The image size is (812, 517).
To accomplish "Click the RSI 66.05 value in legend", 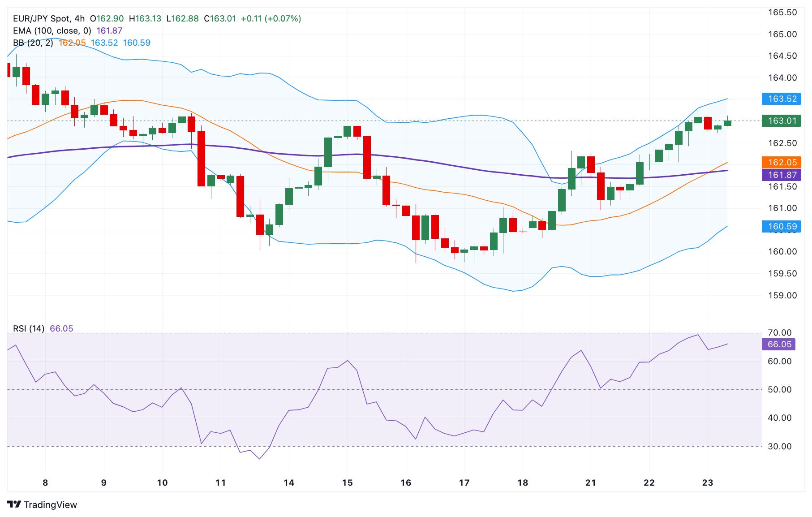I will [61, 328].
